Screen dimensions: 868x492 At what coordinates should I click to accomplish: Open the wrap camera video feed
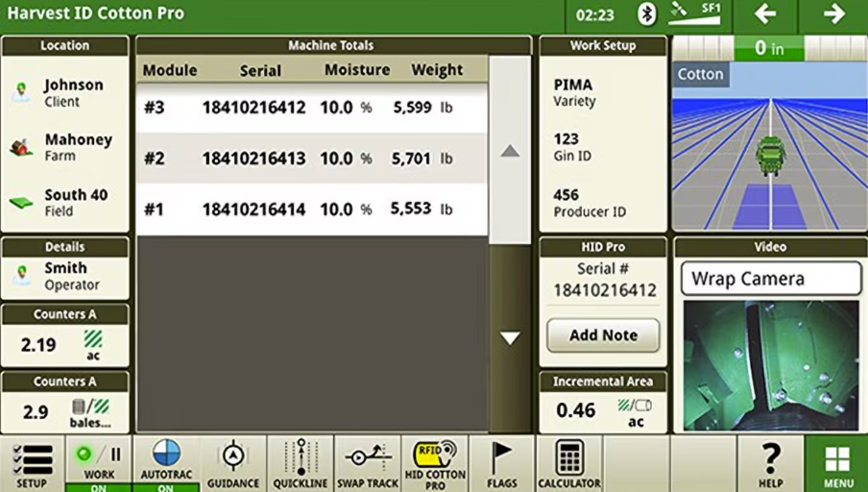point(771,366)
